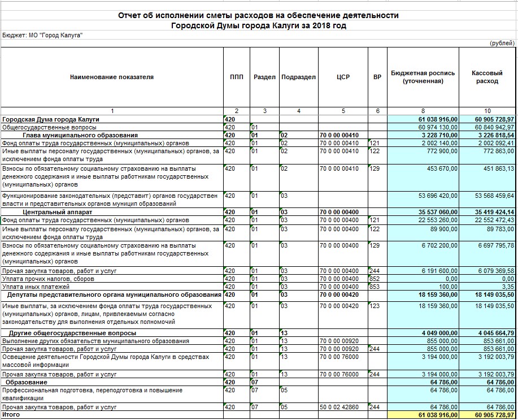Select the "Центральный аппарат" row label

coord(57,212)
